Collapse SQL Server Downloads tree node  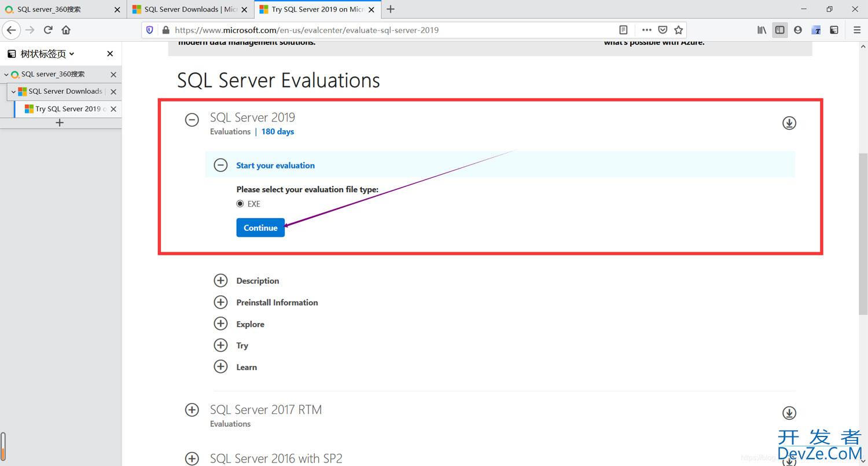[13, 91]
